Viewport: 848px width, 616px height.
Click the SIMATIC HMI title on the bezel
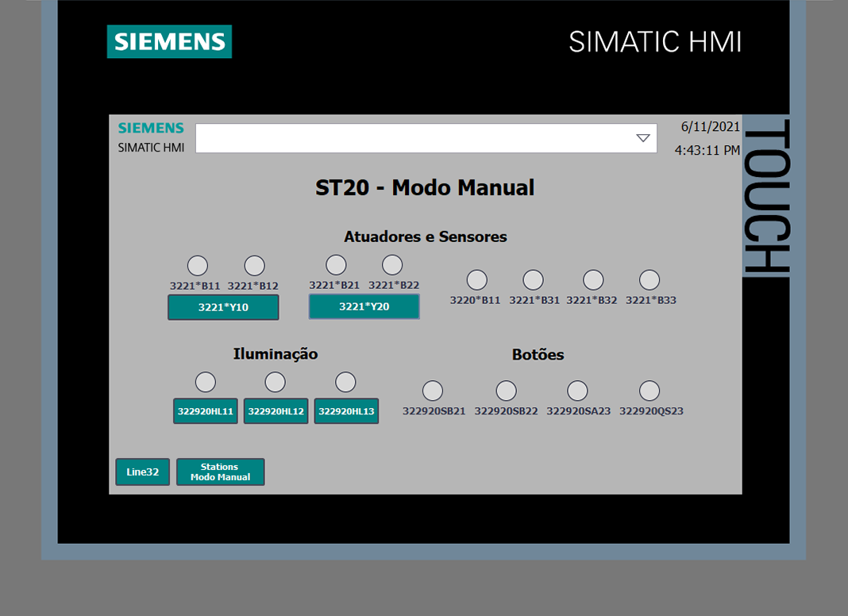pos(655,41)
